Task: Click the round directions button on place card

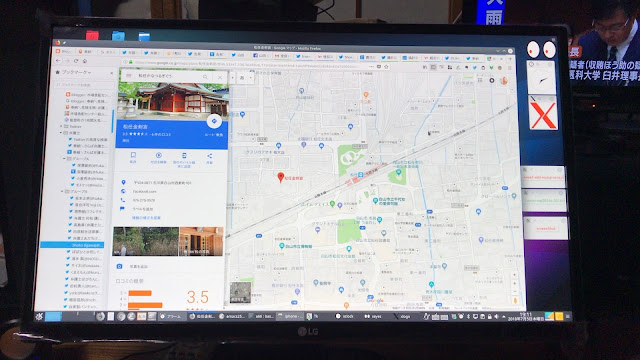Action: pos(214,121)
